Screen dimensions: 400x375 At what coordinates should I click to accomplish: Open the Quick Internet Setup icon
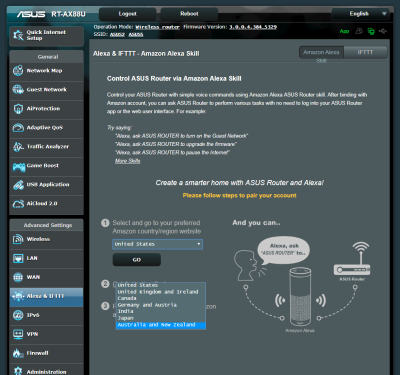coord(18,35)
